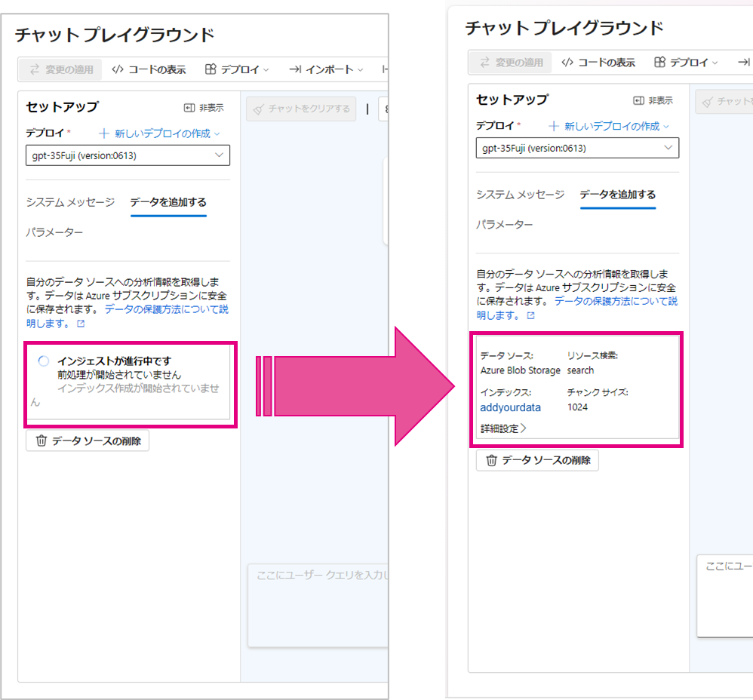Switch to システム メッセージ tab in right window
The width and height of the screenshot is (753, 700).
[520, 195]
